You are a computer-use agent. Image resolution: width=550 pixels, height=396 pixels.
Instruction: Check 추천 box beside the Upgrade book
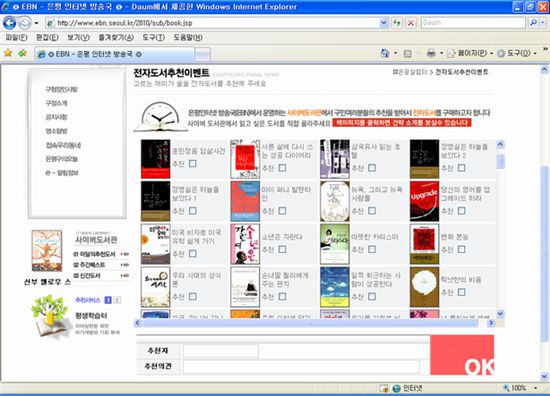point(462,210)
